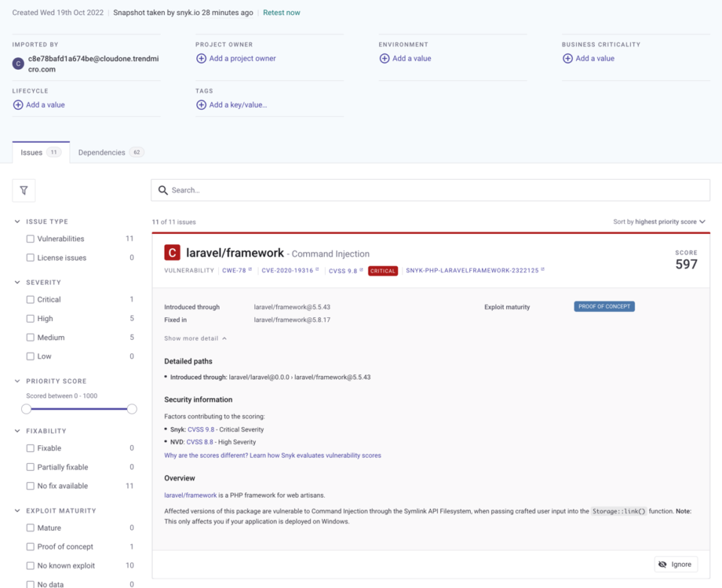Click external link icon next to CVE-2020-19316
The width and height of the screenshot is (722, 588).
pos(317,269)
